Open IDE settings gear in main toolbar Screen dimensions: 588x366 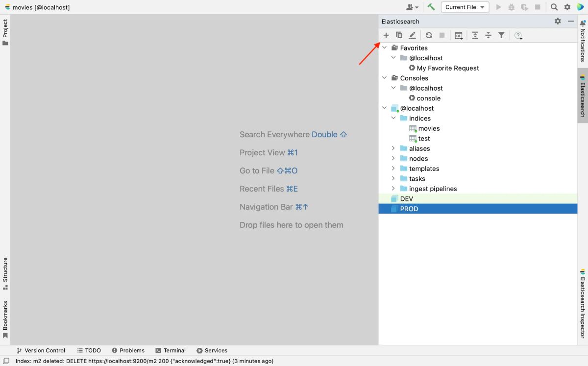click(x=567, y=7)
